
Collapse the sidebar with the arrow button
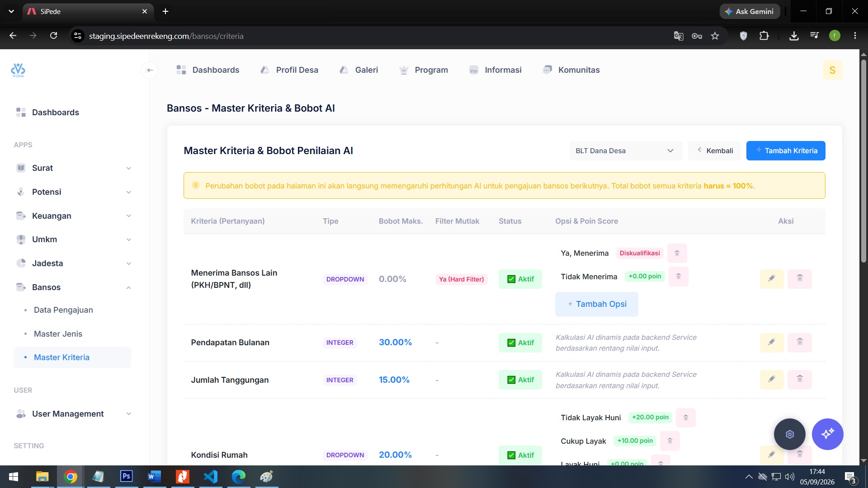pos(150,70)
